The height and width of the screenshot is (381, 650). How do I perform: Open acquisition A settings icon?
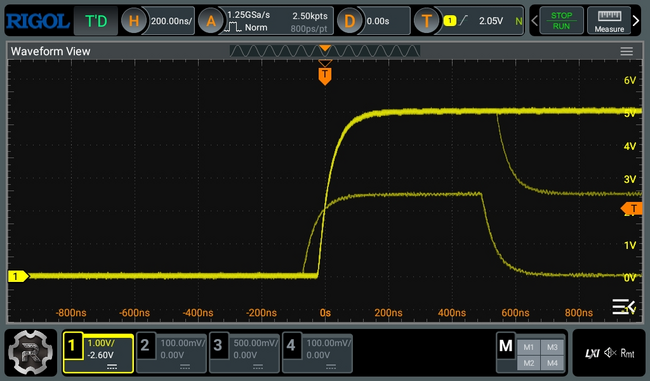coord(211,21)
